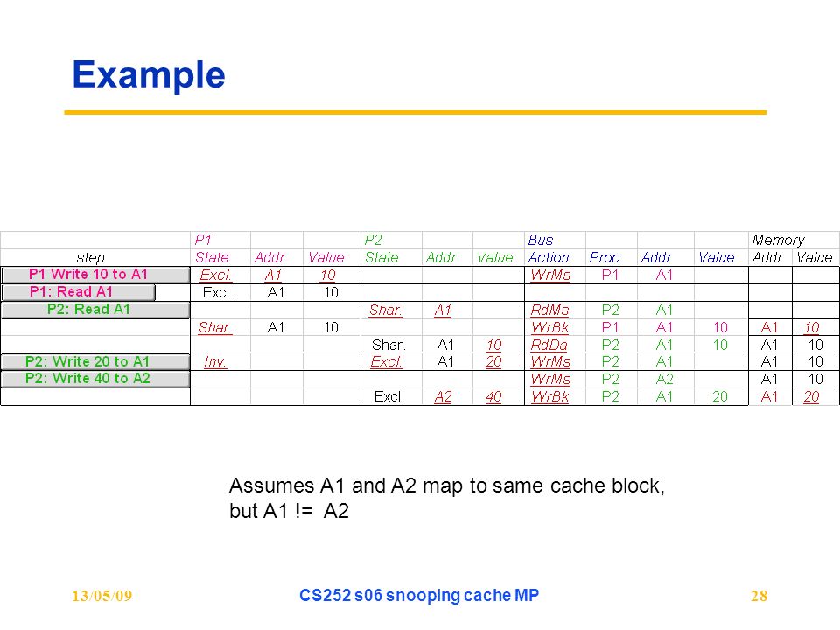Click the 'P2' processor header
Image resolution: width=840 pixels, height=630 pixels.
(373, 240)
